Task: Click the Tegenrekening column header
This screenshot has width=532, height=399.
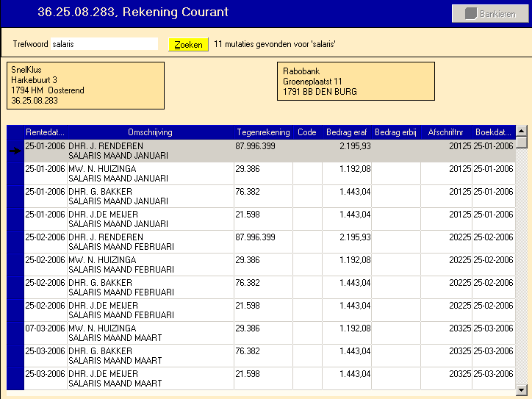Action: [263, 132]
